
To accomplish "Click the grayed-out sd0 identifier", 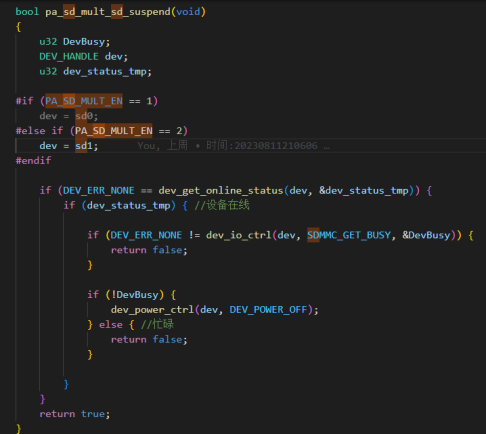I will [x=84, y=116].
